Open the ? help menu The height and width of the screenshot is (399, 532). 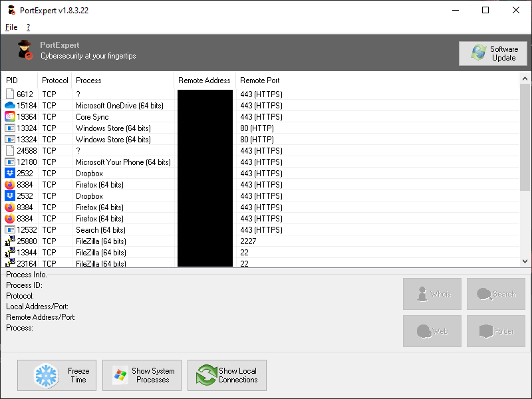[28, 27]
